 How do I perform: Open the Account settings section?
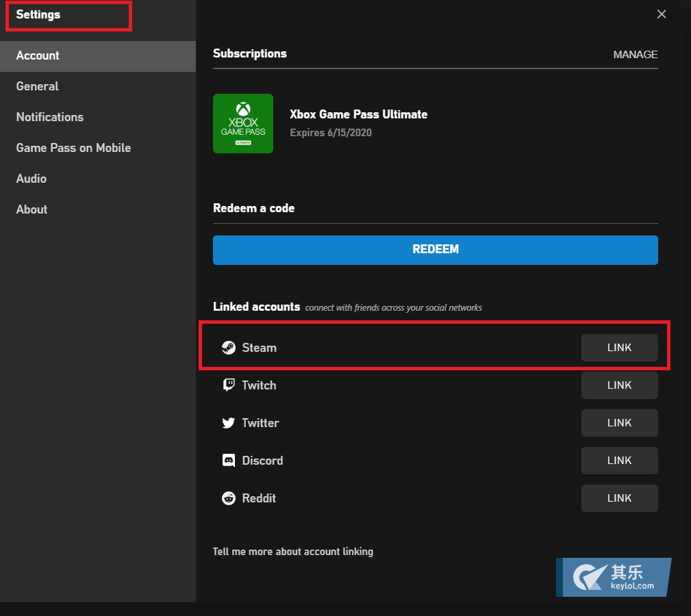(38, 55)
